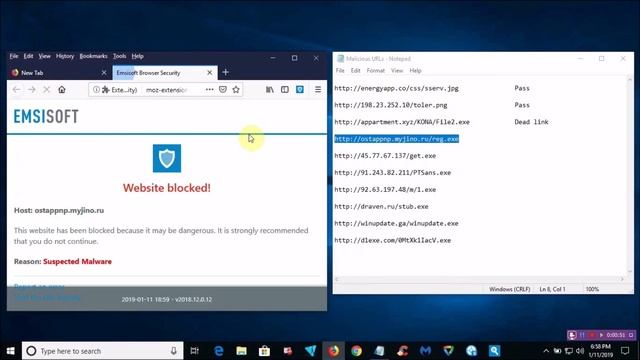Select the Emsisoft Browser Security tab
The image size is (640, 360).
coord(164,73)
